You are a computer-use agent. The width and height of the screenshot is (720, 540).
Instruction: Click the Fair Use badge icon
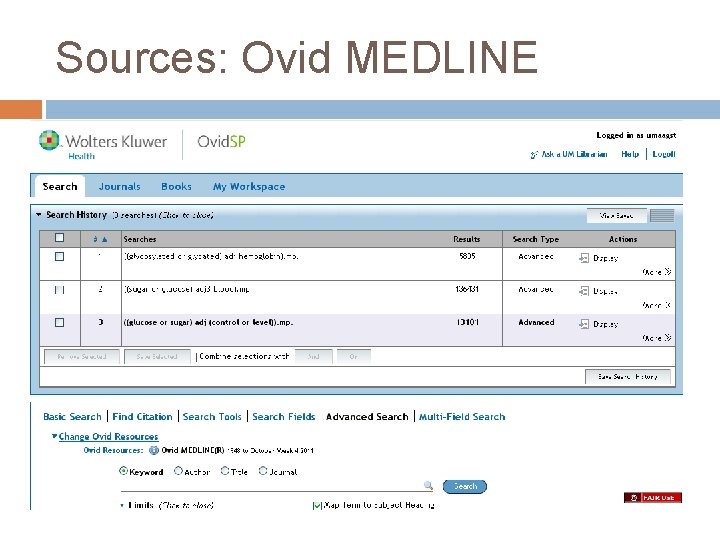click(652, 498)
